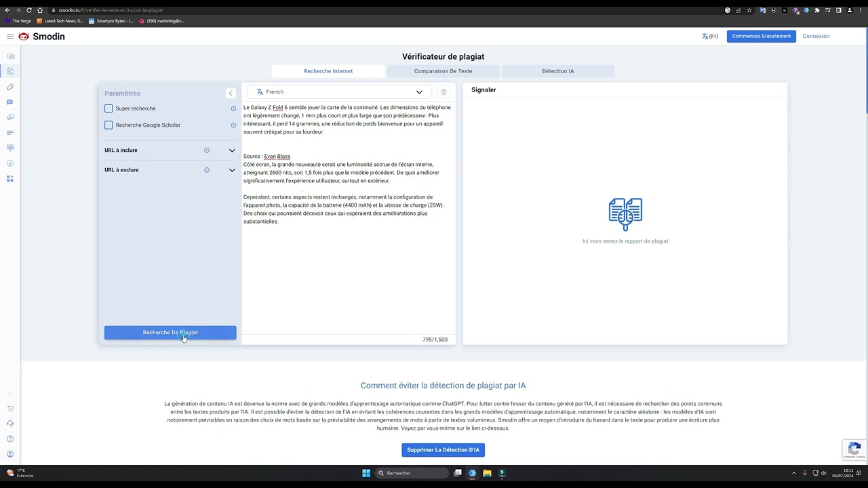Click the browser reload button
868x488 pixels.
[29, 10]
